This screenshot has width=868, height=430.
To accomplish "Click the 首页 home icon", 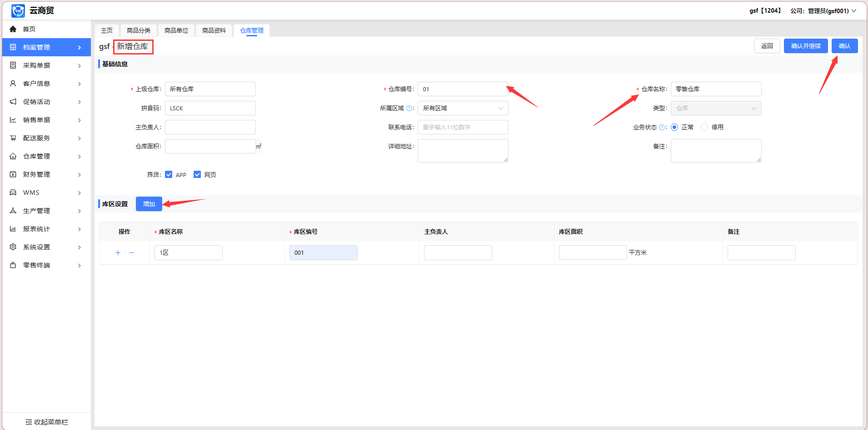I will tap(13, 29).
